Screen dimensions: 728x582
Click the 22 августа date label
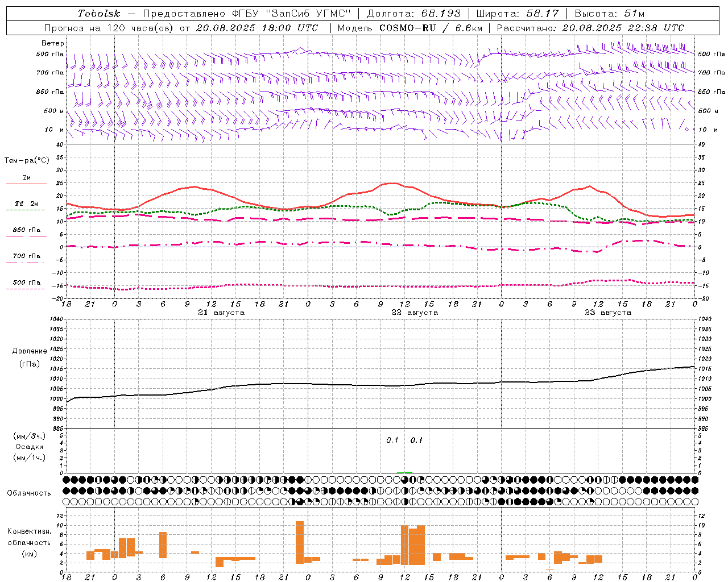[x=414, y=313]
